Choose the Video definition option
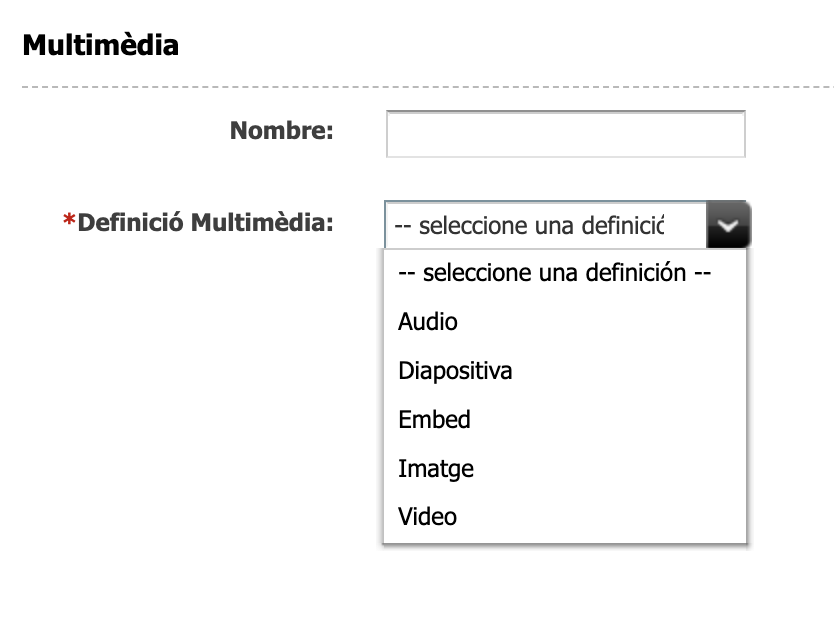 click(427, 517)
